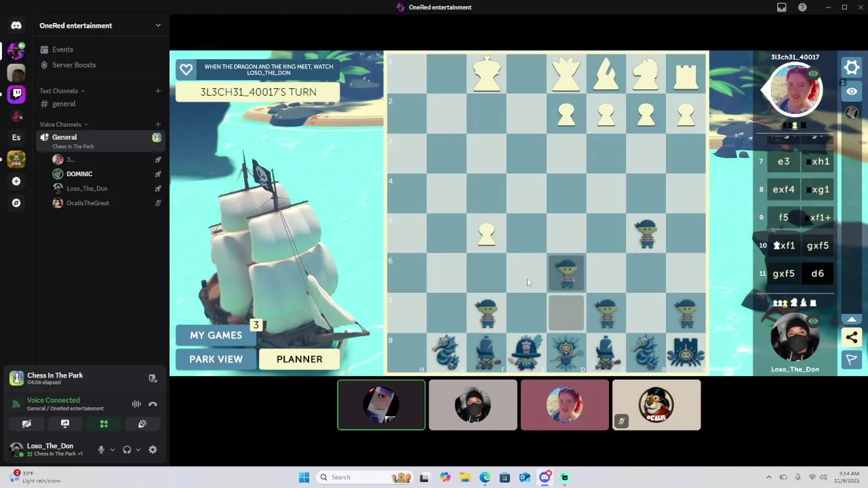Image resolution: width=868 pixels, height=488 pixels.
Task: Open Discord user settings gear
Action: [x=153, y=450]
